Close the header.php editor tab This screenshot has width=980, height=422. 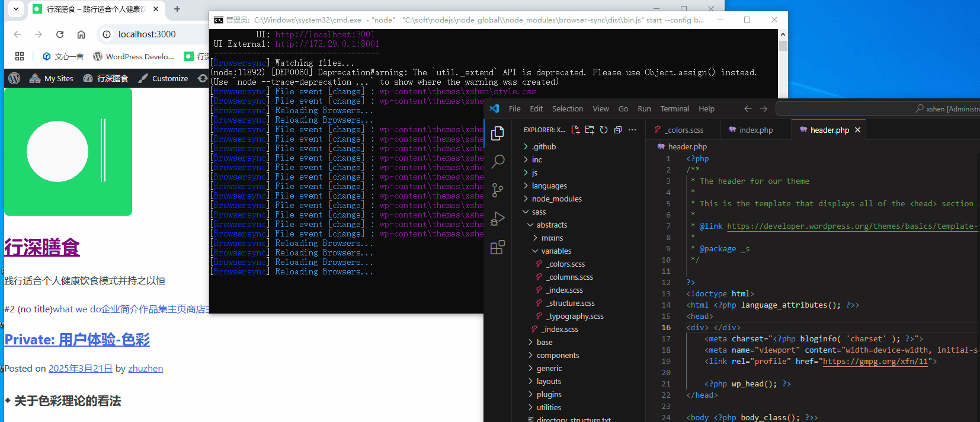pos(857,130)
